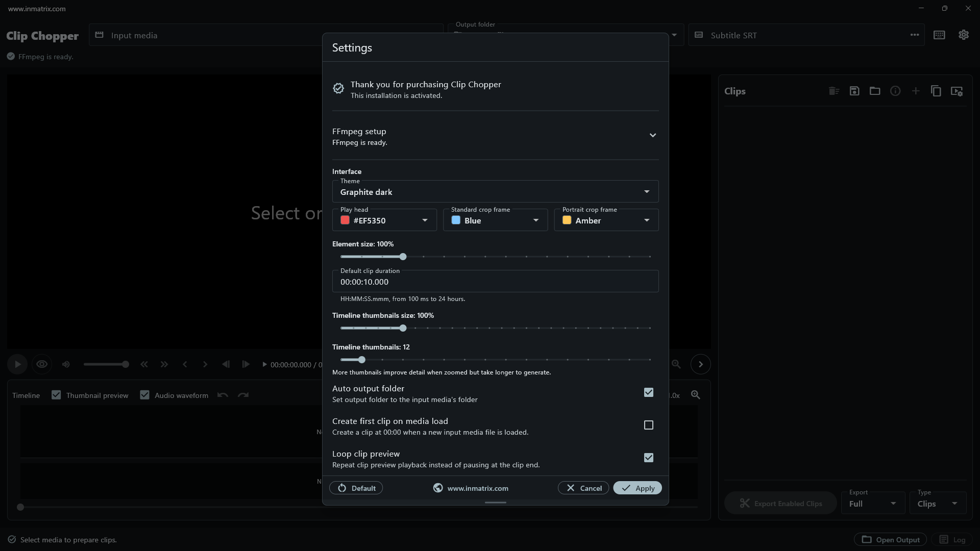Screen dimensions: 980x551
Task: Click the volume slider handle
Action: (x=126, y=364)
